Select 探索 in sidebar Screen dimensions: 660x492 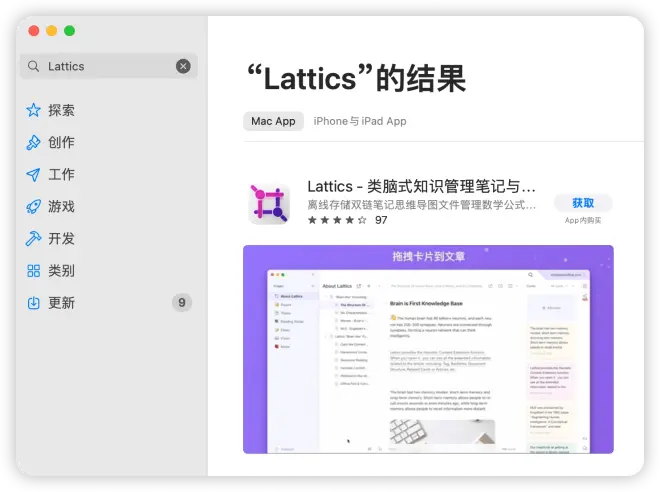point(61,110)
